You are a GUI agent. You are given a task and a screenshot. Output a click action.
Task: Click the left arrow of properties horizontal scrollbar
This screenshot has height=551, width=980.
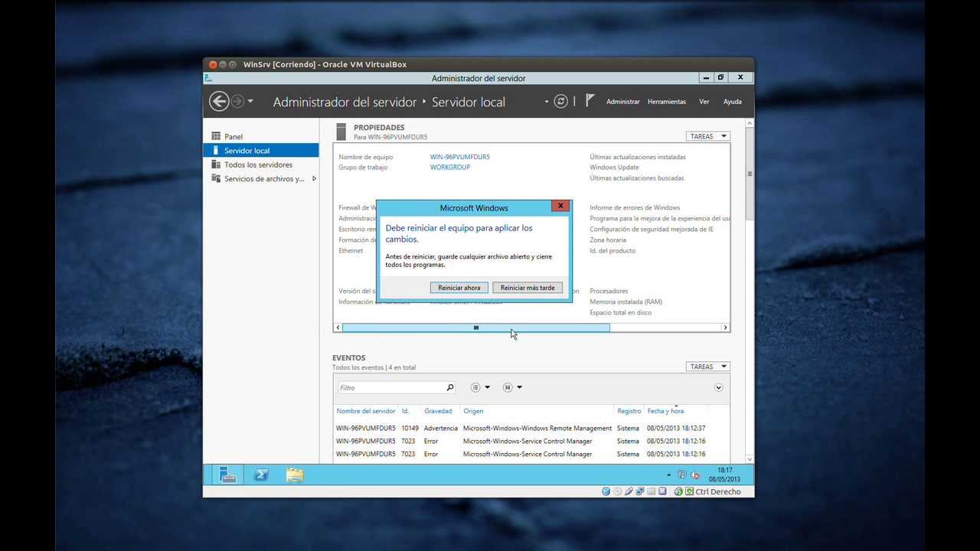338,328
